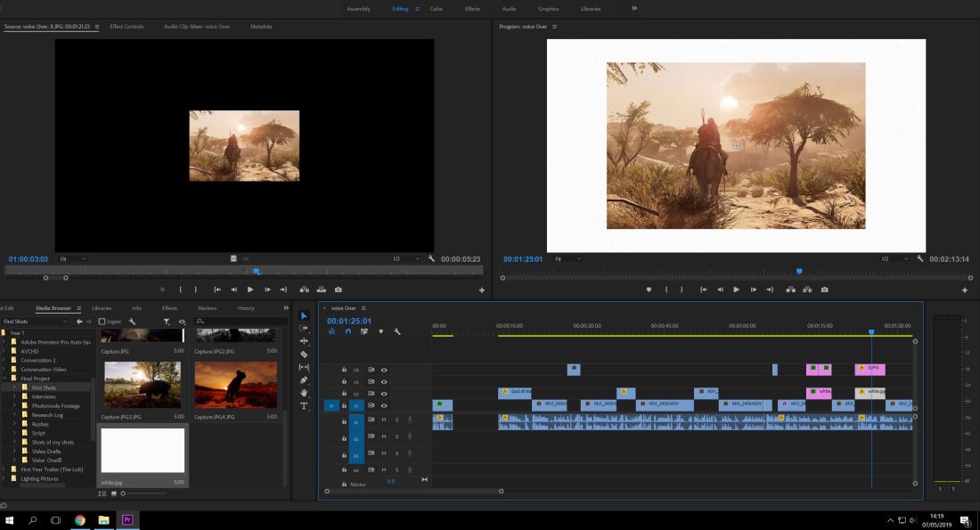Collapse the Final Project folder

point(5,379)
